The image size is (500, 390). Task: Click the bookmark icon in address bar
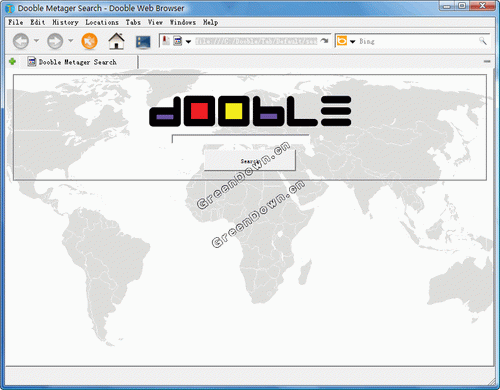coord(166,41)
